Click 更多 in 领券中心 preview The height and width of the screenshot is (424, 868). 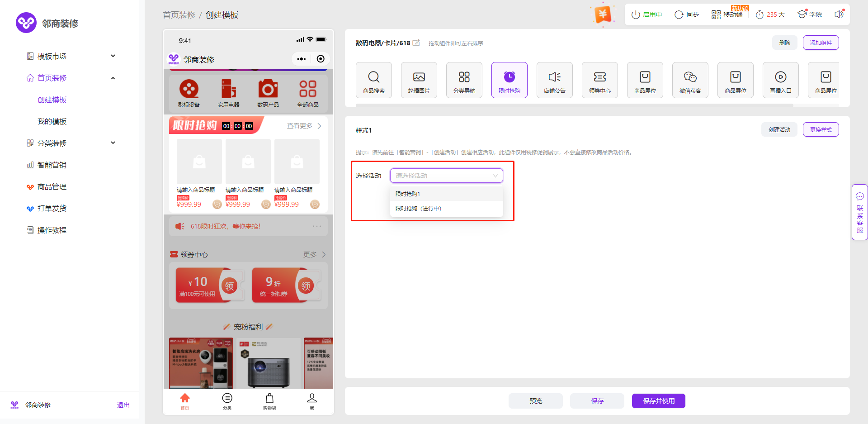click(x=315, y=255)
